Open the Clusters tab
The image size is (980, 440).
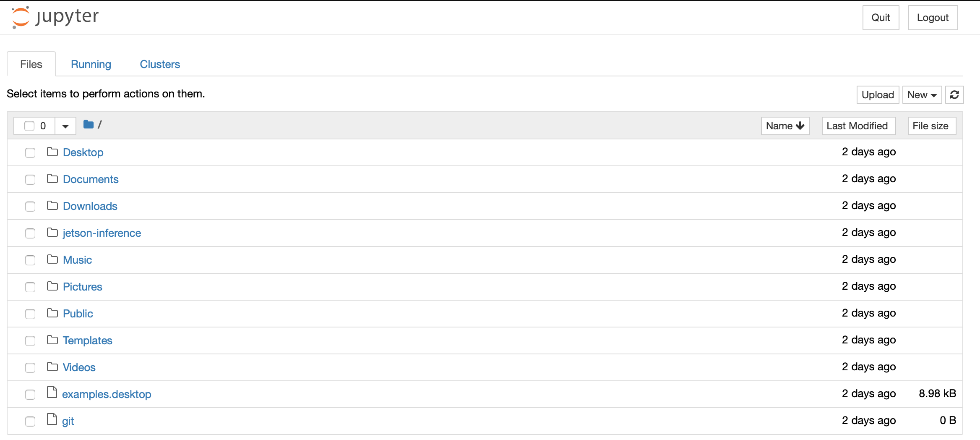coord(160,64)
